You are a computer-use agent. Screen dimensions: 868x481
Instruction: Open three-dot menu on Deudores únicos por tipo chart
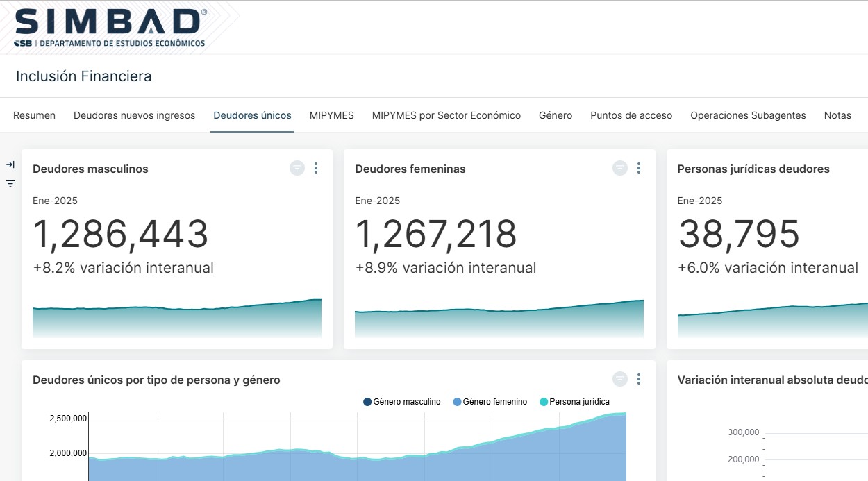[639, 379]
